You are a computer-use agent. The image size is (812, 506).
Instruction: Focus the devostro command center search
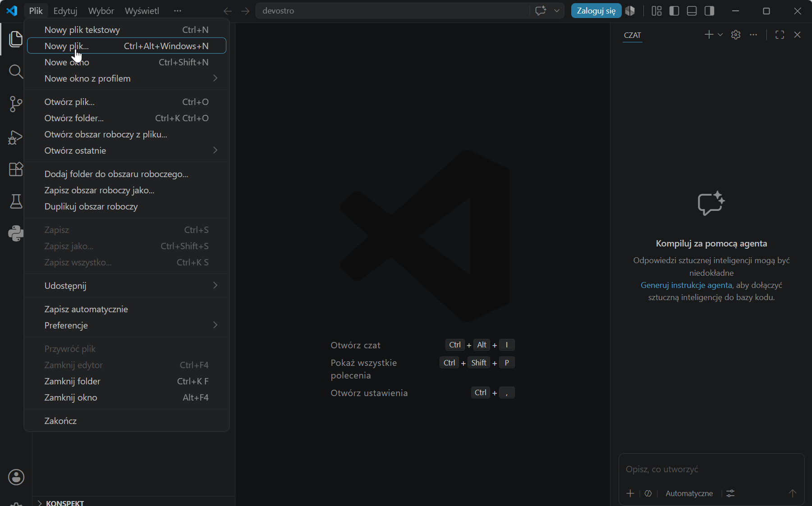coord(392,11)
